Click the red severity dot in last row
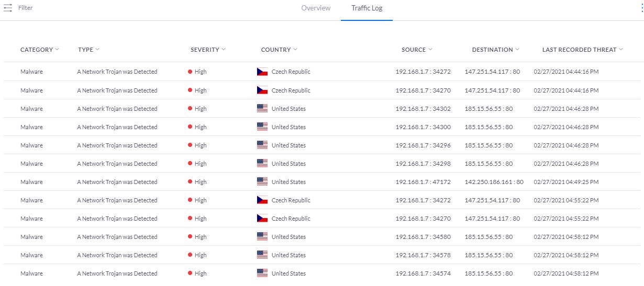Image resolution: width=644 pixels, height=286 pixels. [190, 273]
